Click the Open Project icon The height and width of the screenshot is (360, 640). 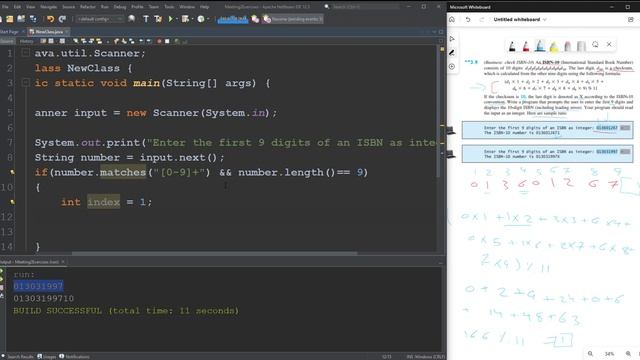pyautogui.click(x=21, y=19)
